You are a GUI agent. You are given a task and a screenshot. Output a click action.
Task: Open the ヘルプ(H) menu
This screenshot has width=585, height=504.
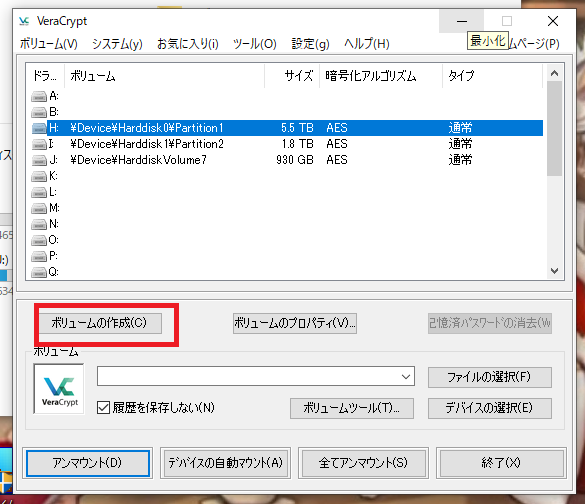pos(367,44)
